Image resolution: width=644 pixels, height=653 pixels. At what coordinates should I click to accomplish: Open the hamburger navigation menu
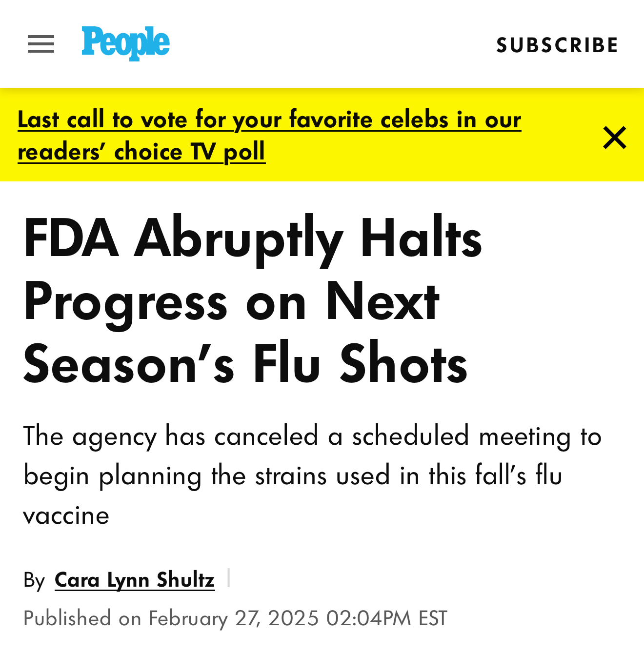(41, 44)
